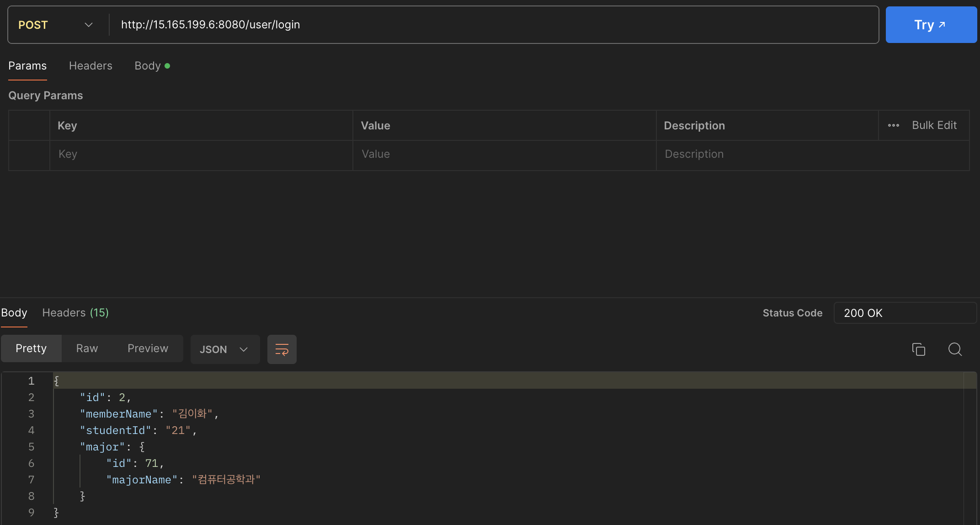The image size is (980, 525).
Task: Click the 200 OK status code field
Action: coord(905,313)
